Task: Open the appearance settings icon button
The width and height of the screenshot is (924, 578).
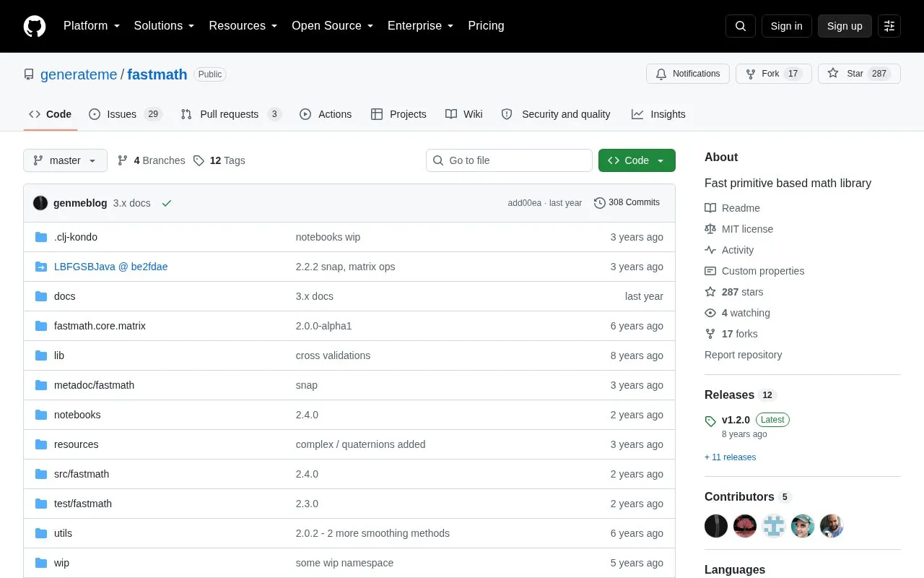Action: tap(889, 26)
